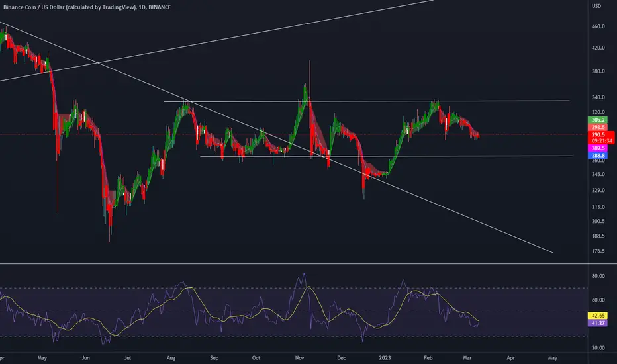Viewport: 617px width, 364px height.
Task: Click the Sep label on time axis
Action: [x=214, y=358]
